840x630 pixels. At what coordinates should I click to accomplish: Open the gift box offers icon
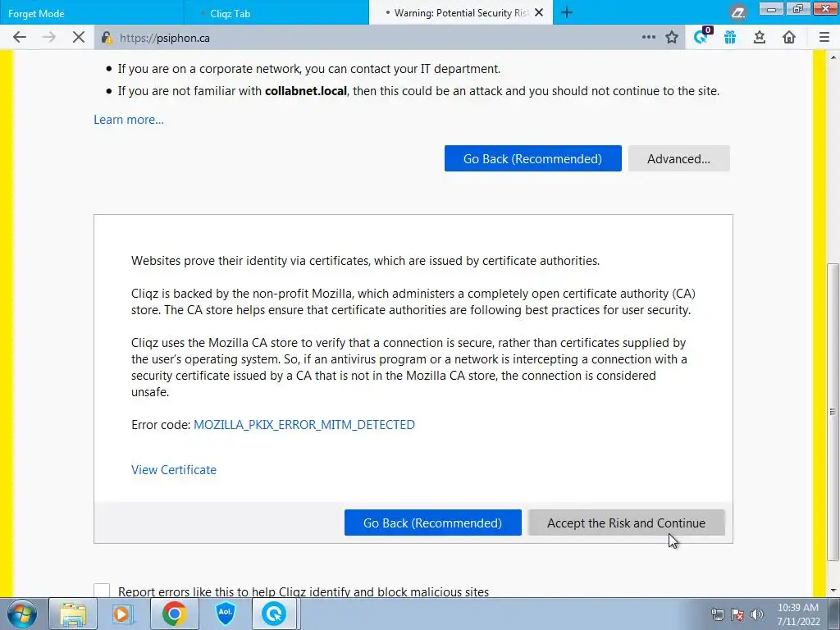pyautogui.click(x=730, y=37)
